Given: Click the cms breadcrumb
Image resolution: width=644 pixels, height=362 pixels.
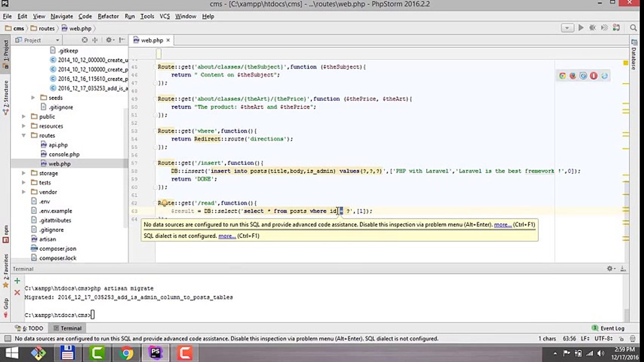Looking at the screenshot, I should (15, 29).
